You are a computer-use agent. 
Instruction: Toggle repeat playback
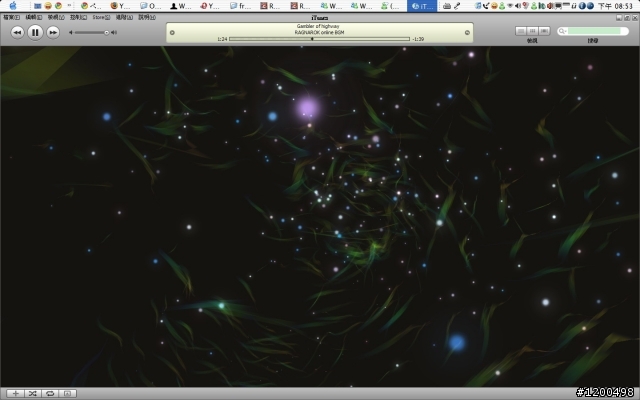coord(50,393)
